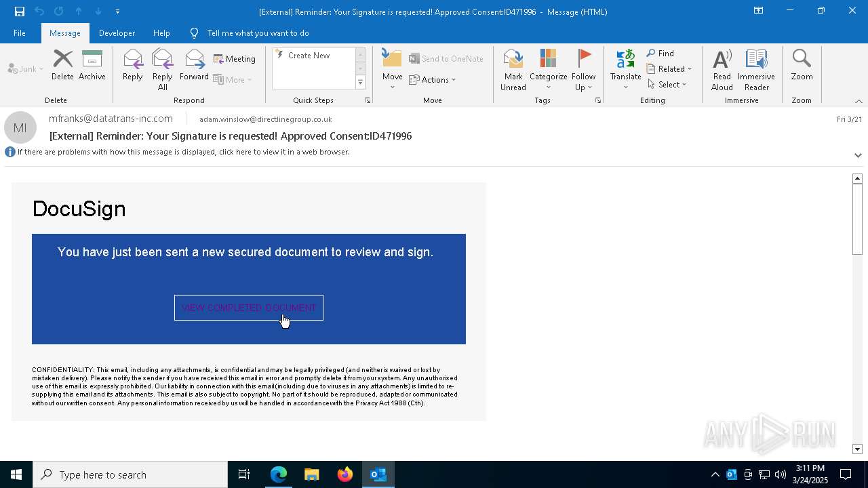The width and height of the screenshot is (868, 488).
Task: Mark the message as Unread
Action: click(x=513, y=69)
